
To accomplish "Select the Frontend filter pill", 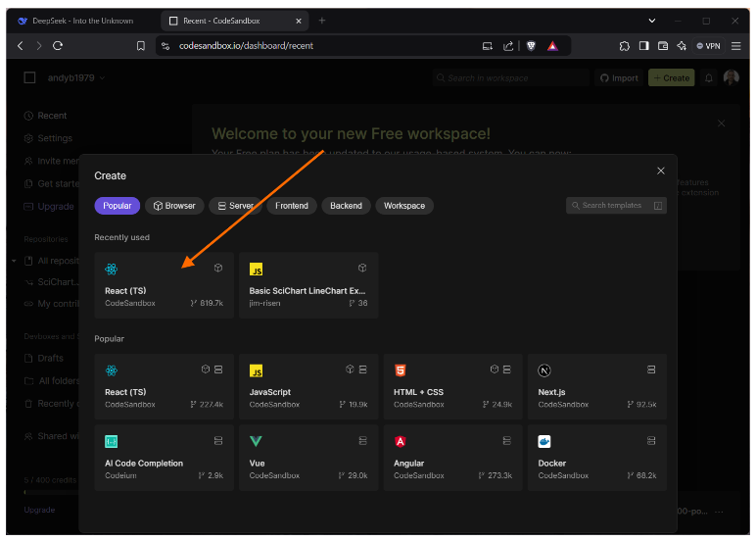I will click(x=291, y=206).
